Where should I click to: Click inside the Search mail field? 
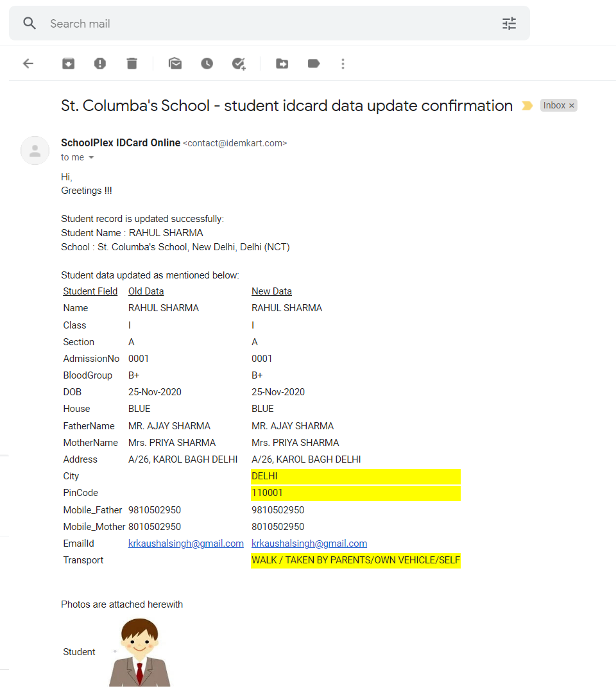257,24
